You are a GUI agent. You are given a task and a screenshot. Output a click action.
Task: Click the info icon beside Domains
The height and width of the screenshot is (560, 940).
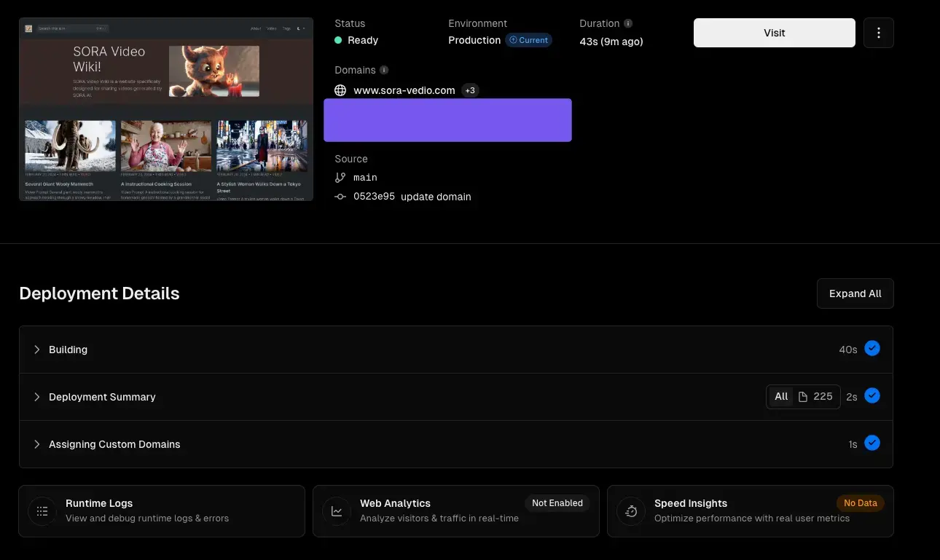tap(384, 70)
